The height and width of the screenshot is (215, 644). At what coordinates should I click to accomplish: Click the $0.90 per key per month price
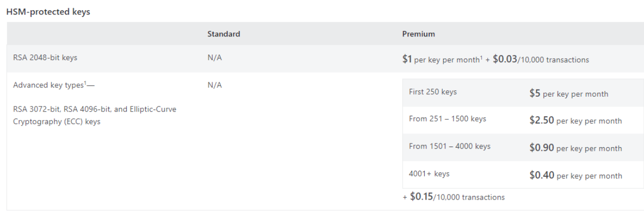[576, 148]
